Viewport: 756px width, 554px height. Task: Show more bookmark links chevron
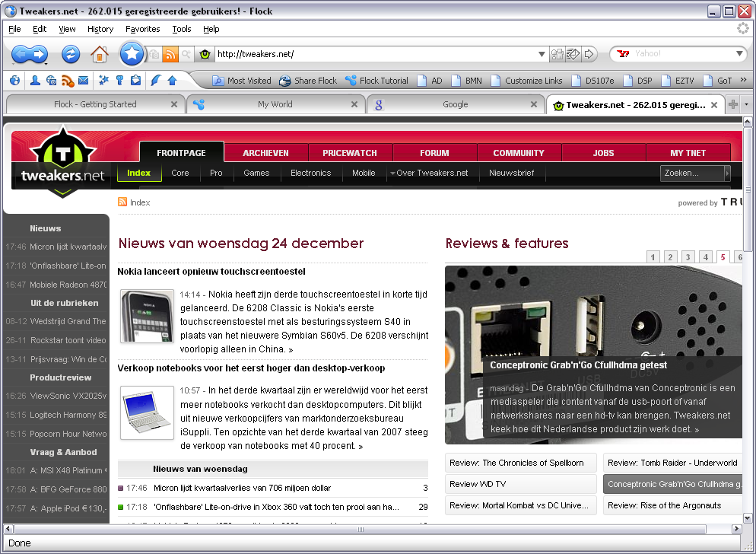pyautogui.click(x=743, y=80)
